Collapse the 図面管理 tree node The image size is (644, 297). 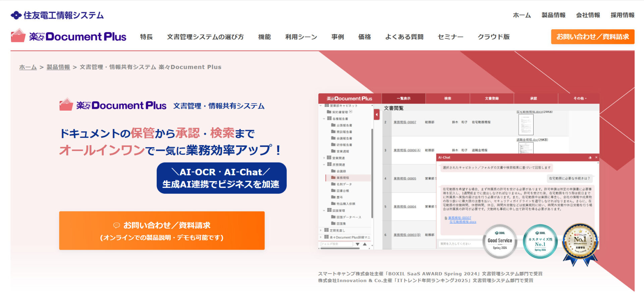pyautogui.click(x=324, y=211)
